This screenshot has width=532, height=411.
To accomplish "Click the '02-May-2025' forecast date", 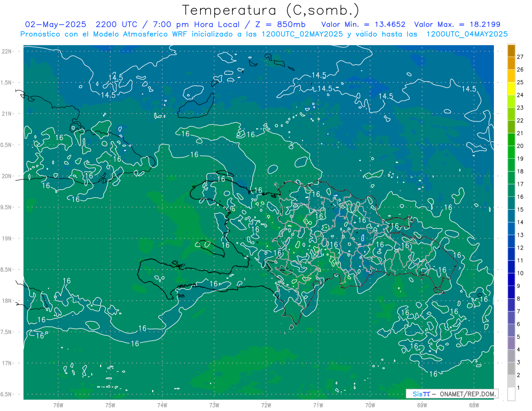I will [55, 24].
